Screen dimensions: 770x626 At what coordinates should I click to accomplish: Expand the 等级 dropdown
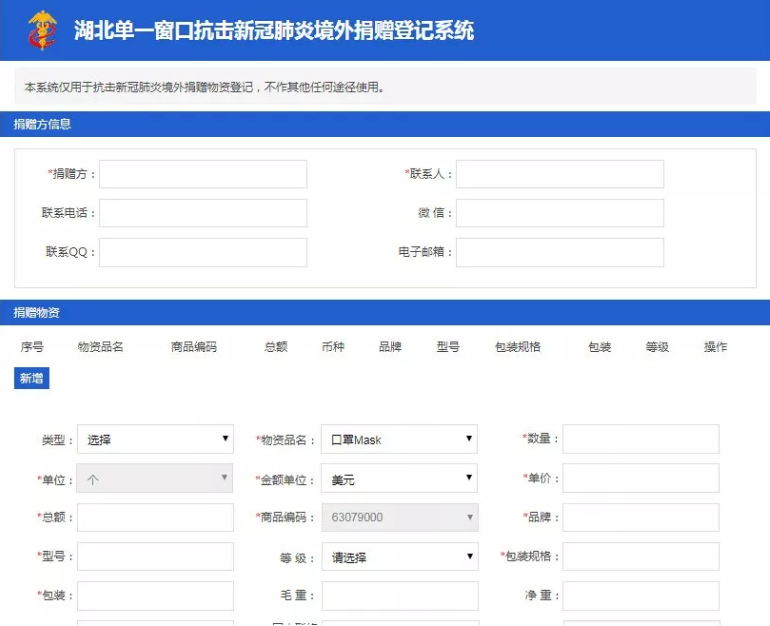399,557
